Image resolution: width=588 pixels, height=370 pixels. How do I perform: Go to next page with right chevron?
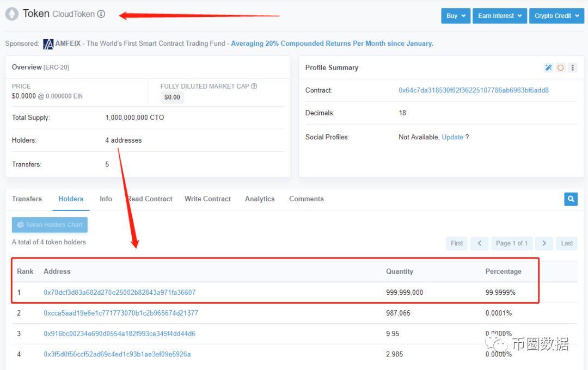(x=544, y=243)
